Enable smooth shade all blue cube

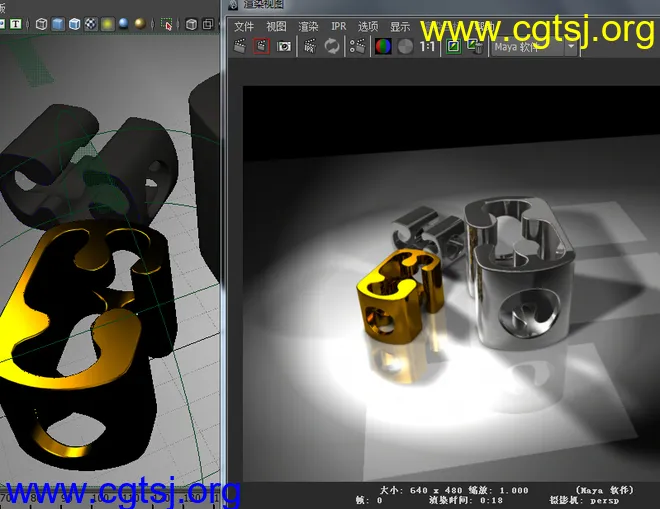pyautogui.click(x=58, y=24)
